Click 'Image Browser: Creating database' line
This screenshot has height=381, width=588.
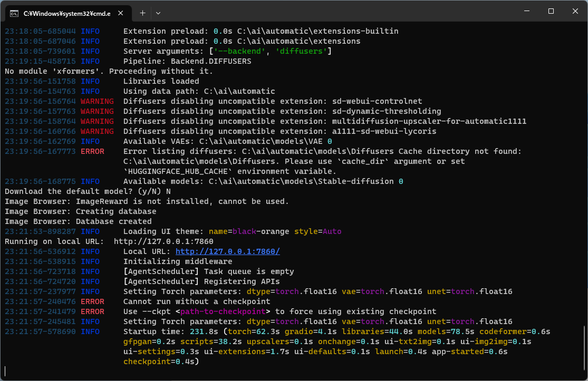pos(80,211)
